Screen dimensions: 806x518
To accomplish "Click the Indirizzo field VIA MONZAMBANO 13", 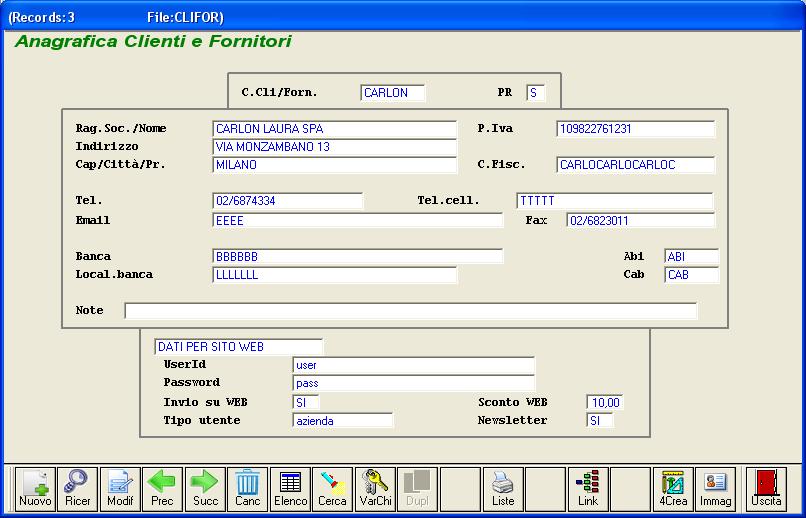I will tap(334, 147).
